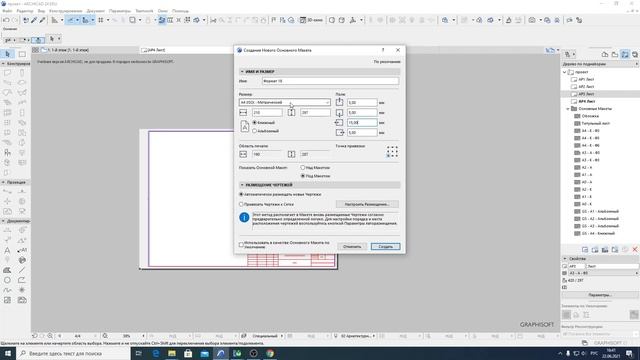Click the page height icon in dialog

point(291,112)
